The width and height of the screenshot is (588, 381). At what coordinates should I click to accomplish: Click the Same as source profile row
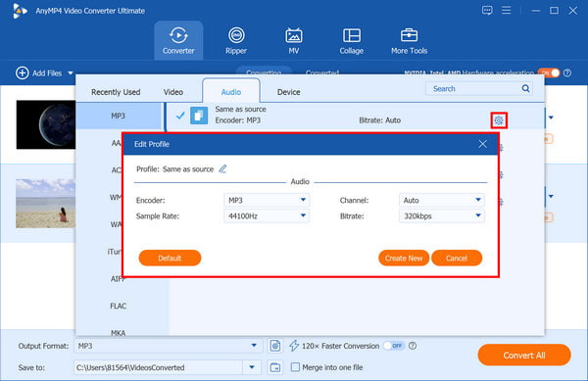click(x=355, y=116)
